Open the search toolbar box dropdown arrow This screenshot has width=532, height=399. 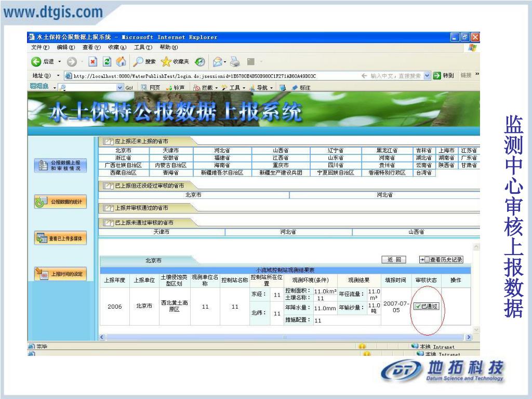120,87
